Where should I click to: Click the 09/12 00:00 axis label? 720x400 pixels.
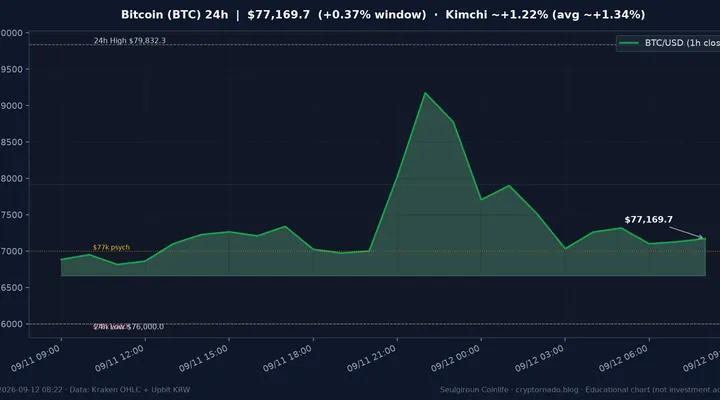pos(456,358)
